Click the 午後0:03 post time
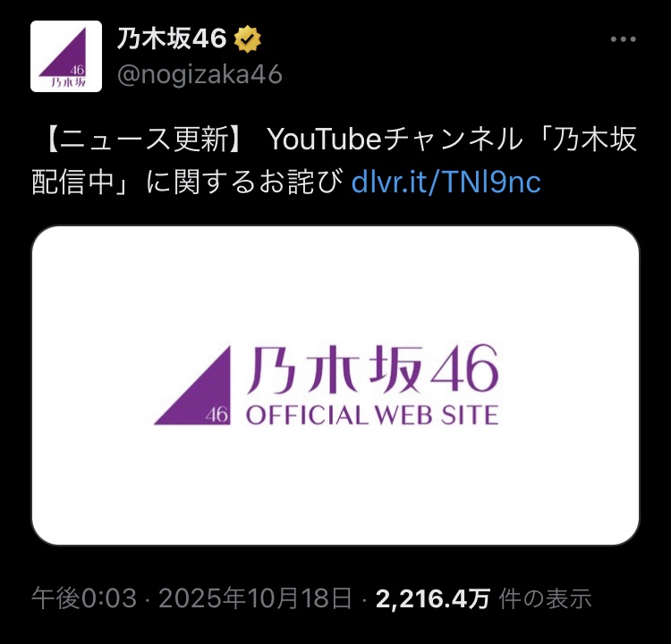 [x=84, y=598]
